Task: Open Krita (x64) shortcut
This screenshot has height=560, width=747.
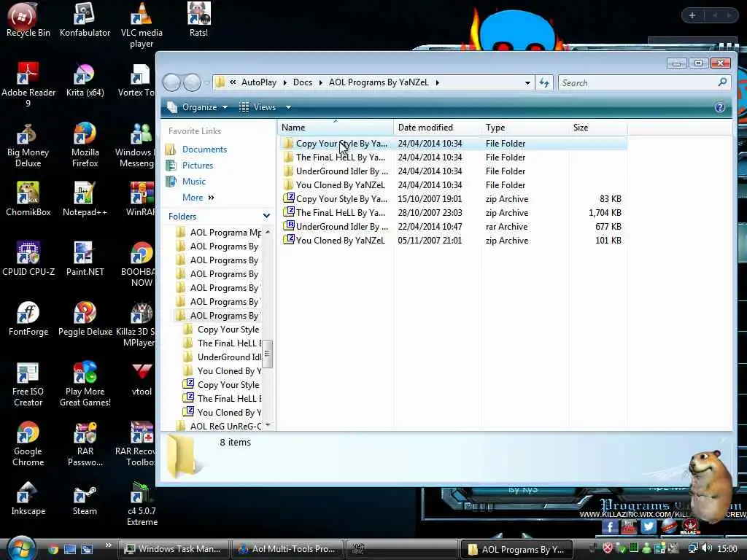Action: pos(85,80)
